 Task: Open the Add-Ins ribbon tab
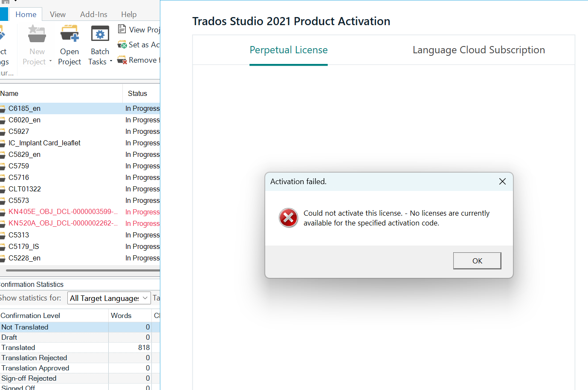[x=93, y=14]
